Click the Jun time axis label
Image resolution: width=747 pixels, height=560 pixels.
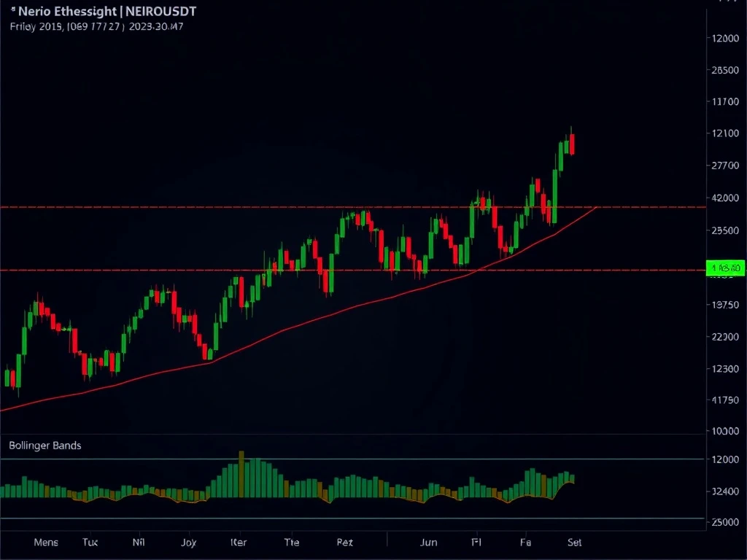coord(429,542)
